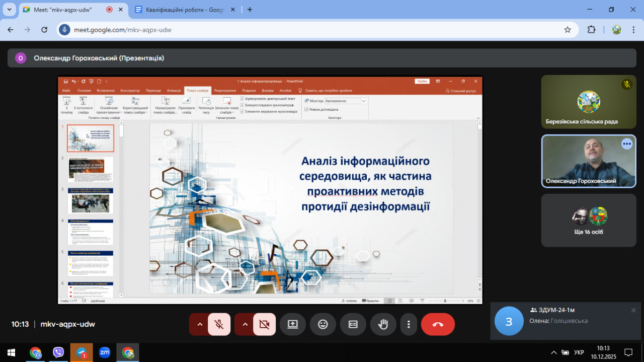The height and width of the screenshot is (362, 644).
Task: Open audio settings chevron beside microphone
Action: click(199, 324)
